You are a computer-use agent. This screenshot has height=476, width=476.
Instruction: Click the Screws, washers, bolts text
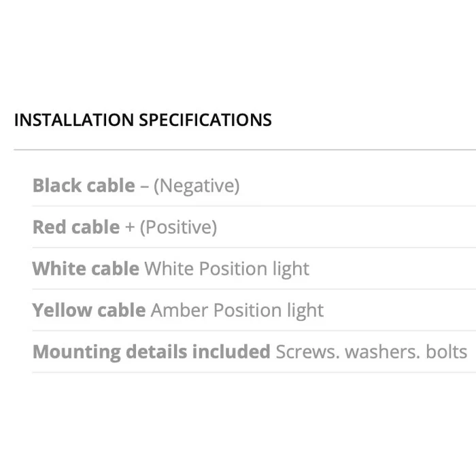click(371, 352)
